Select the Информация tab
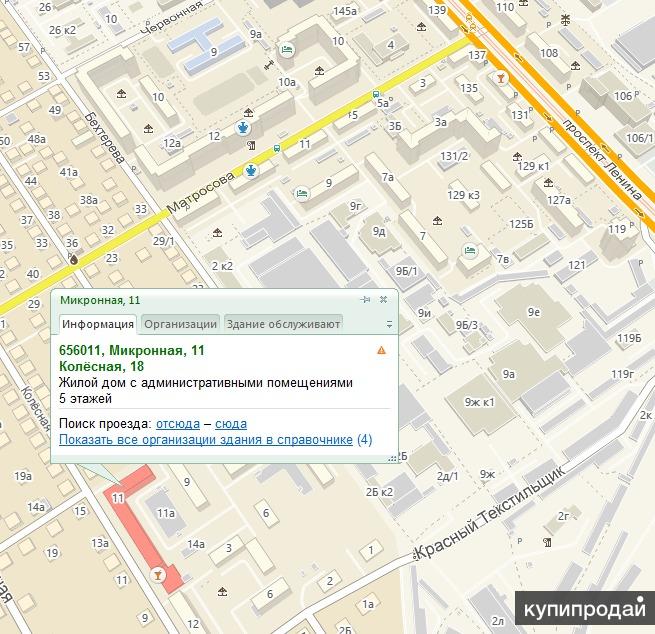The width and height of the screenshot is (655, 634). (x=98, y=324)
